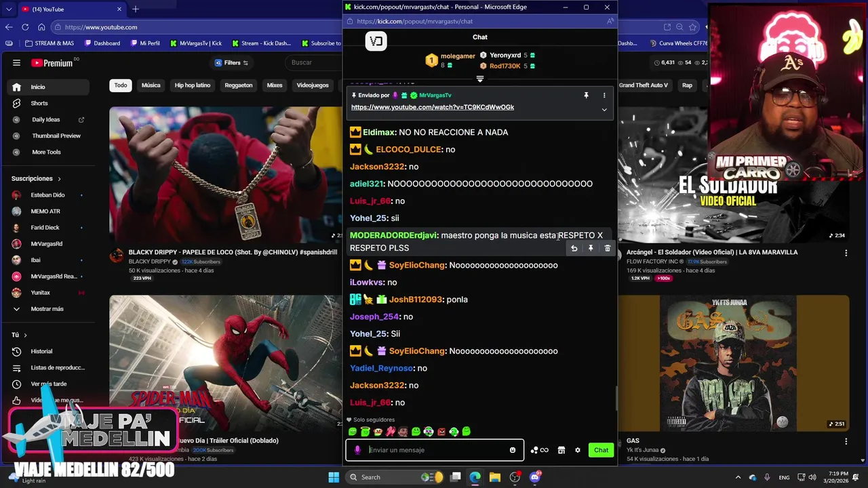Click molegamer in the gift leaderboard

point(458,56)
